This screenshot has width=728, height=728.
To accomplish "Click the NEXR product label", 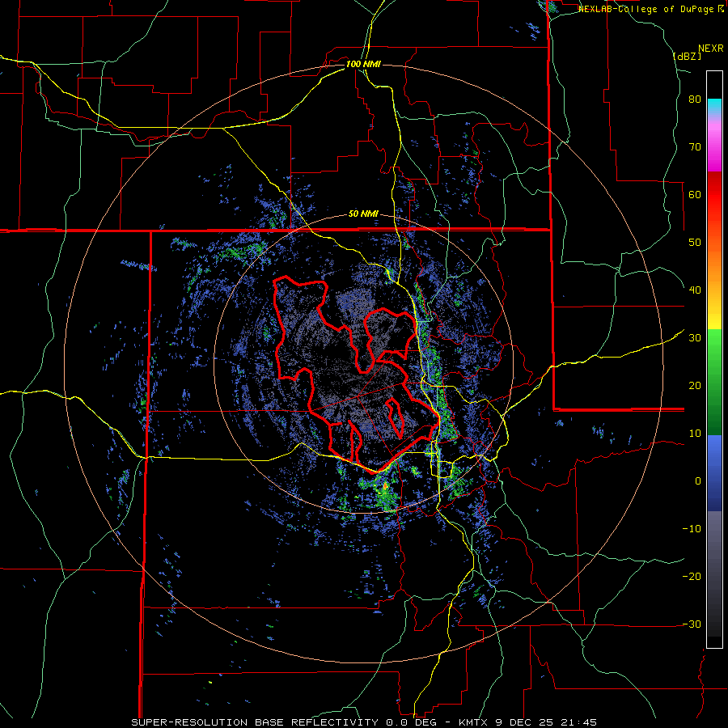I will tap(710, 49).
